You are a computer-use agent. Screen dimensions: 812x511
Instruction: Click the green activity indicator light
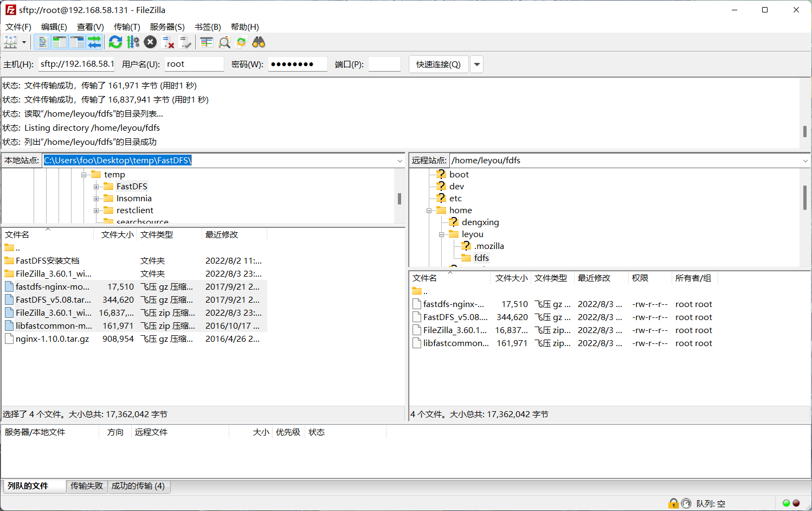pyautogui.click(x=786, y=503)
